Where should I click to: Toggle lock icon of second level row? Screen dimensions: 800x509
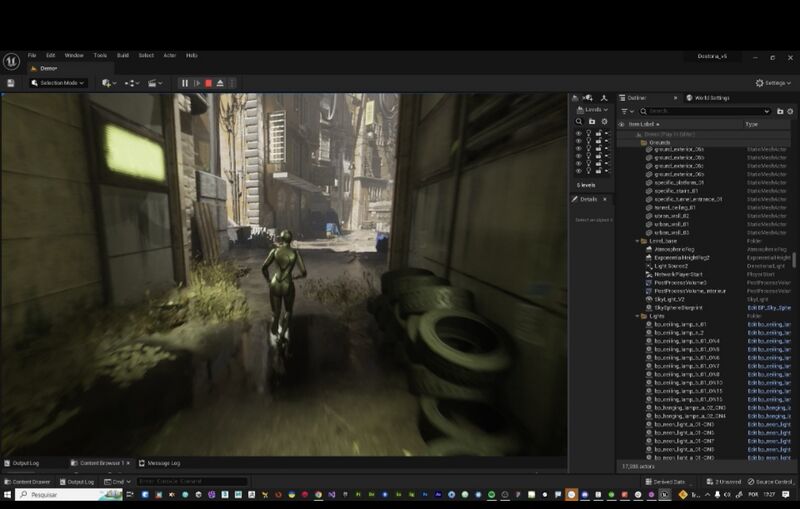pos(598,141)
